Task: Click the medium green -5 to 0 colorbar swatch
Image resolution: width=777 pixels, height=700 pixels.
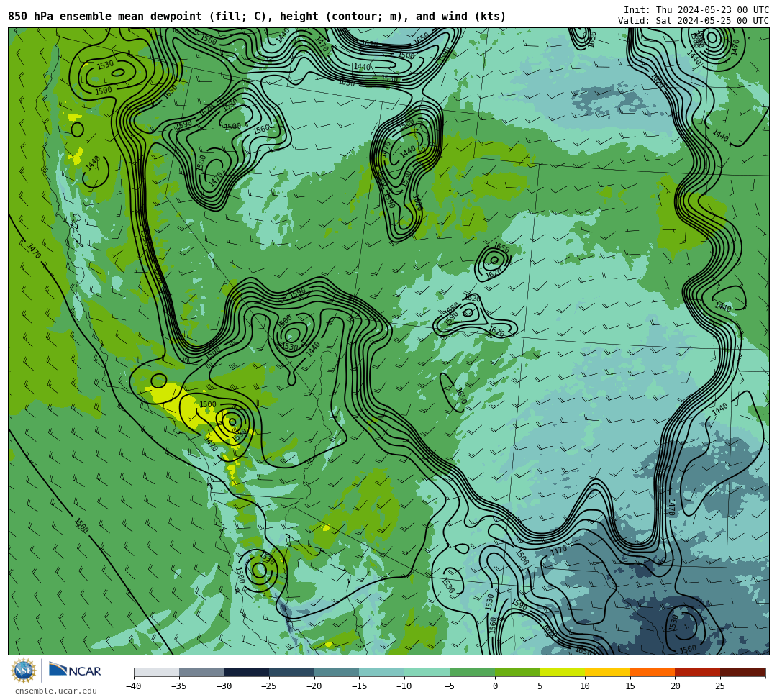Action: pyautogui.click(x=472, y=672)
